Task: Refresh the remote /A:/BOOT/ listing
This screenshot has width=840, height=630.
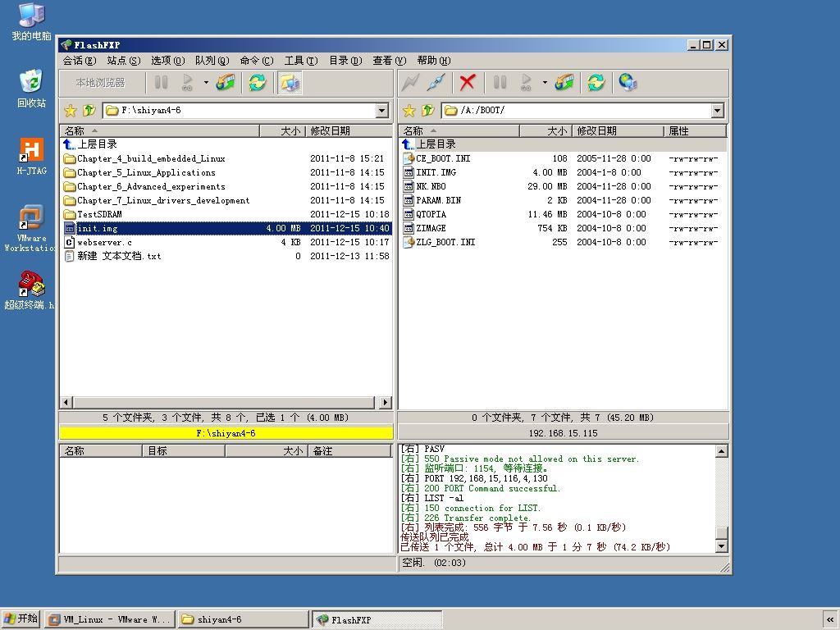Action: tap(596, 83)
